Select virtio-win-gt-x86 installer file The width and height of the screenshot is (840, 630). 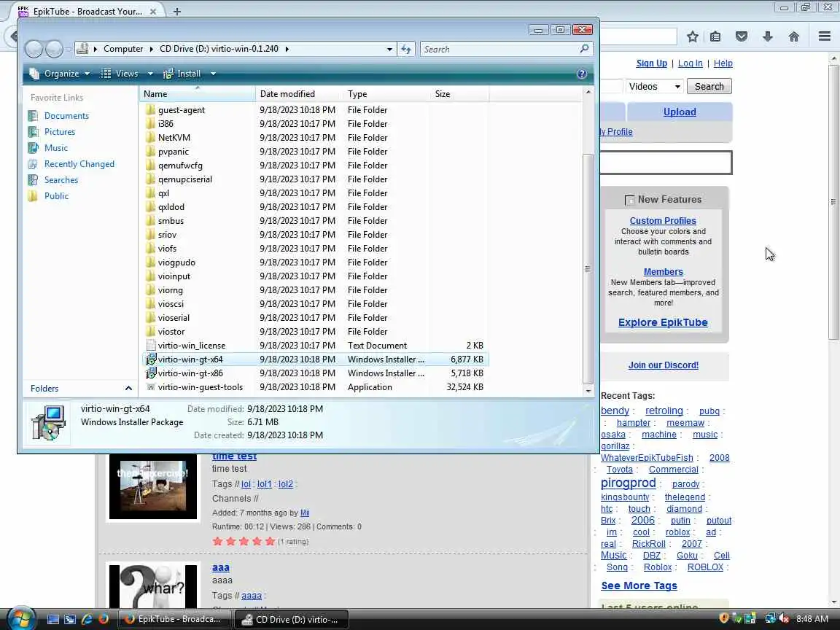[190, 373]
